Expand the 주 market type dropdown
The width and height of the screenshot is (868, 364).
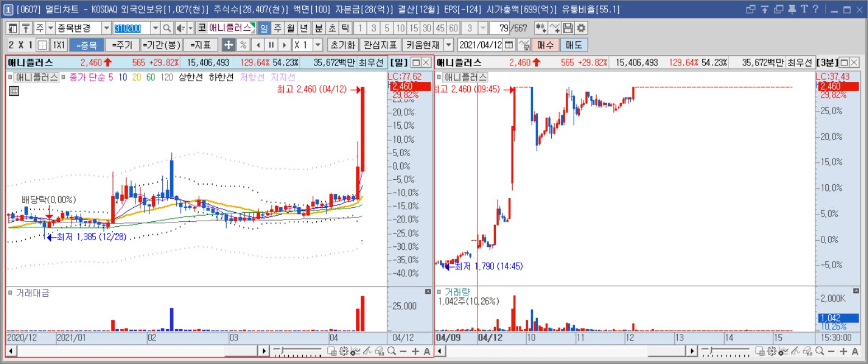point(50,28)
